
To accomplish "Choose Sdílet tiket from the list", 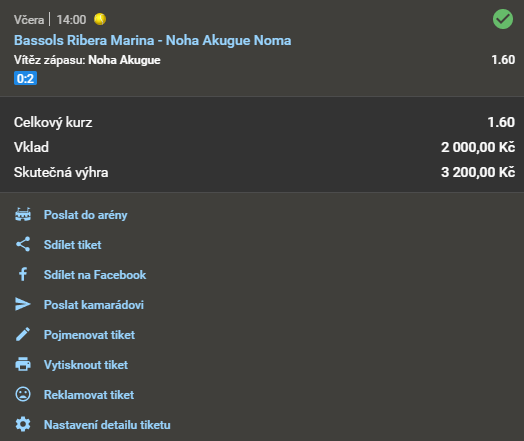I will (73, 245).
